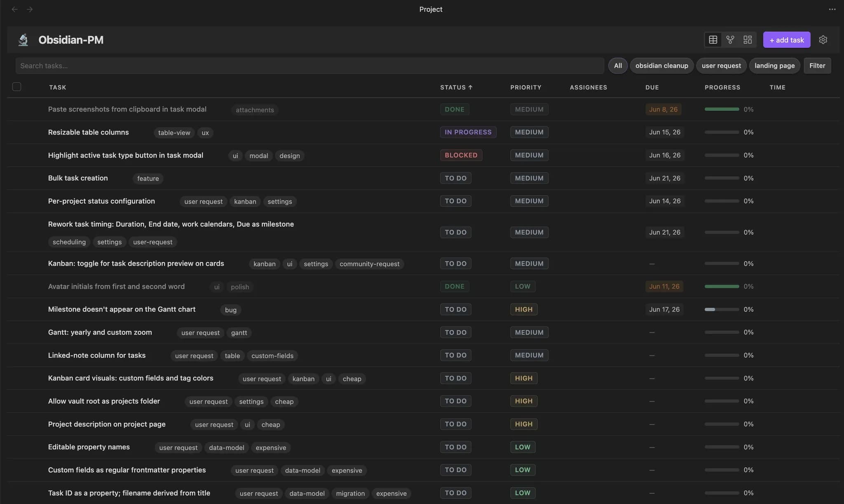Click the bug tag on Milestone task
The width and height of the screenshot is (844, 504).
[x=231, y=310]
